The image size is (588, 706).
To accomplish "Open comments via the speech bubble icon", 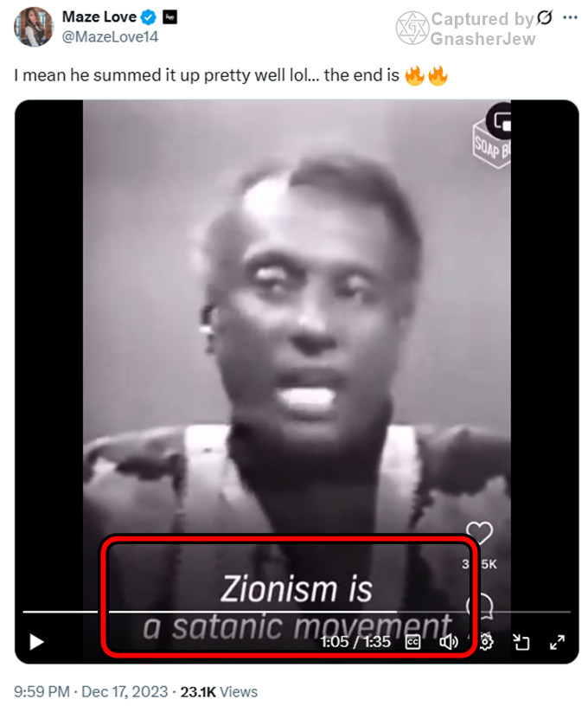I will (480, 606).
